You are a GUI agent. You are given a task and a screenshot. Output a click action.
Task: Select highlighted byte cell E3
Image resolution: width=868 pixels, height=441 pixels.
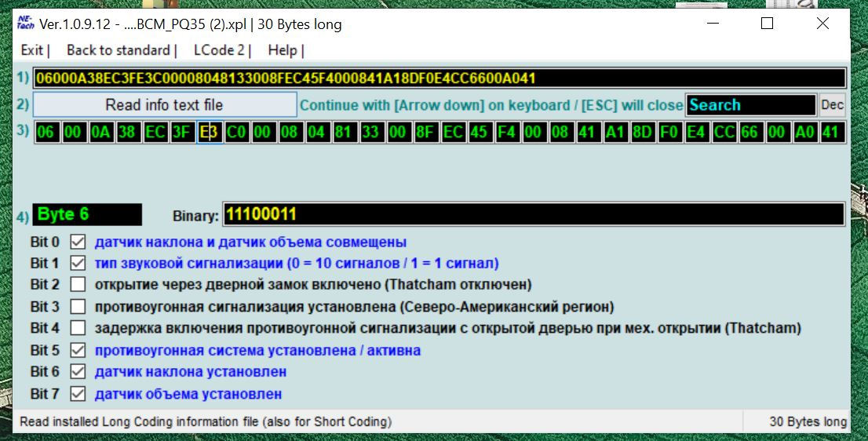tap(210, 133)
